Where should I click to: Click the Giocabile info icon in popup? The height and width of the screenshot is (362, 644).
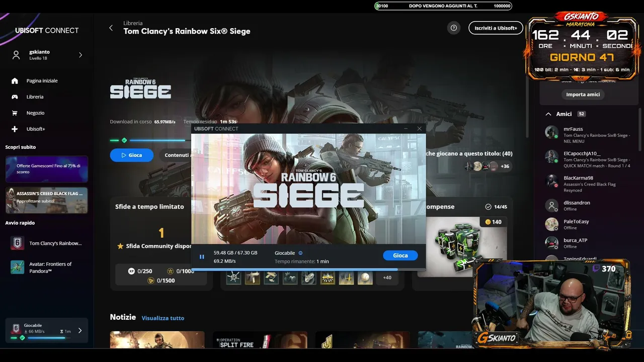click(x=300, y=253)
